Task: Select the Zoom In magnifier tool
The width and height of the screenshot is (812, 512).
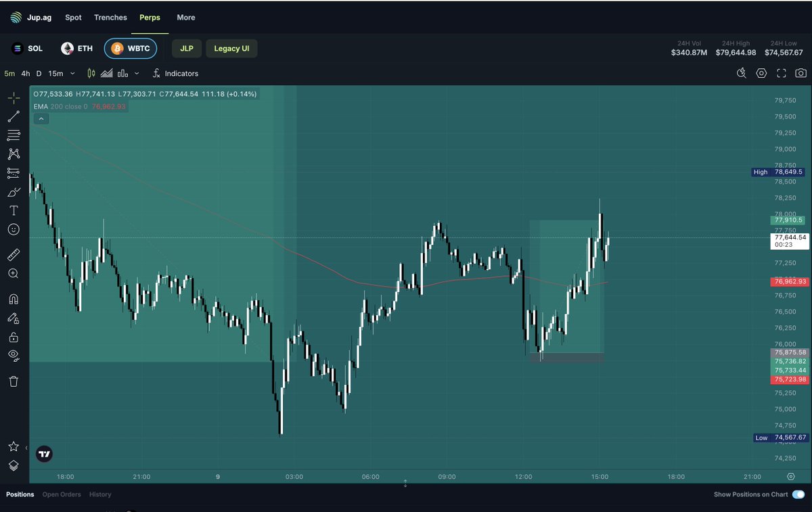Action: click(x=14, y=274)
